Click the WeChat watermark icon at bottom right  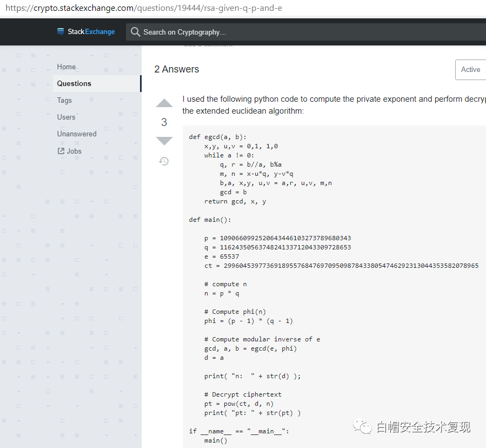pyautogui.click(x=363, y=427)
